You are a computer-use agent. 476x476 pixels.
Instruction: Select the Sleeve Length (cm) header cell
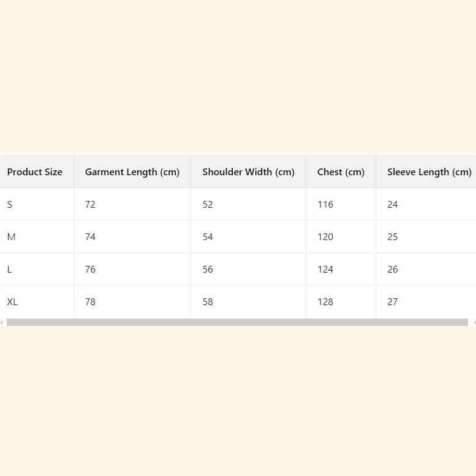[x=429, y=172]
